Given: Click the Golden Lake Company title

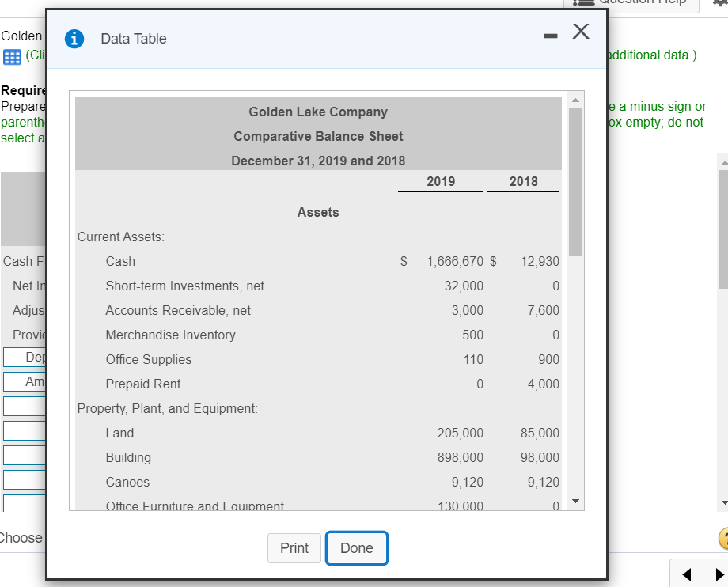Looking at the screenshot, I should pos(318,112).
